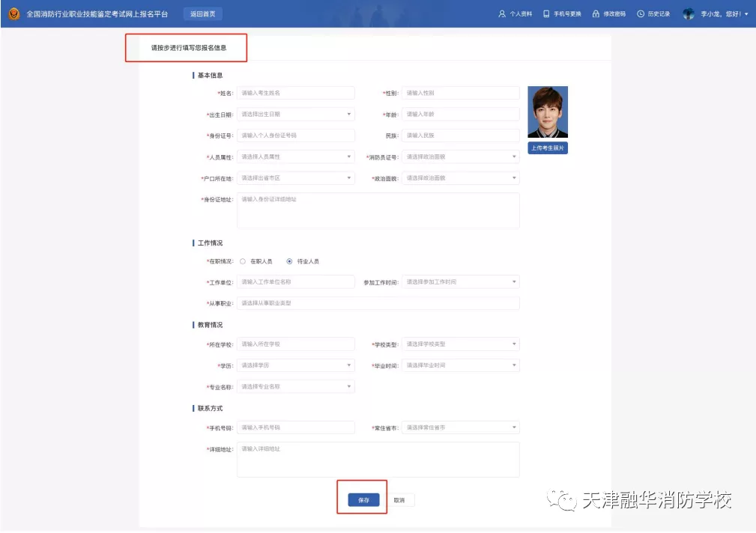This screenshot has width=756, height=533.
Task: Select the 在职人员 radio button
Action: [244, 261]
